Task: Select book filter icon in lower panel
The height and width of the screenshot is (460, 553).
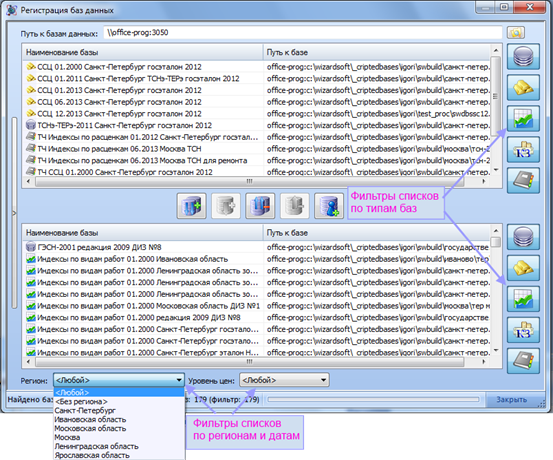Action: [523, 361]
